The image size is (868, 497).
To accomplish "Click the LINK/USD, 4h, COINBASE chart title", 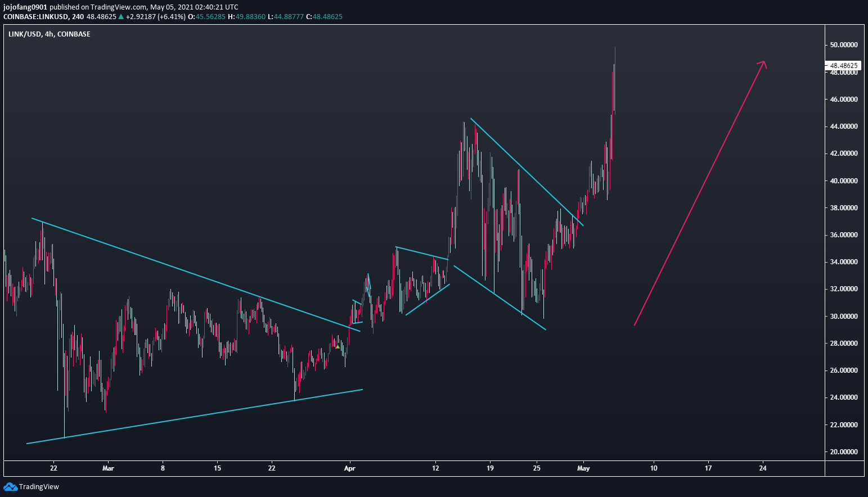I will click(50, 34).
